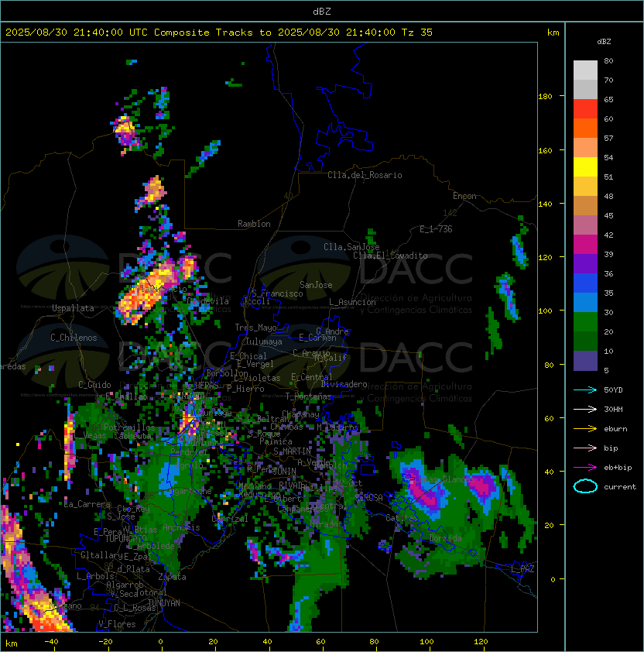The image size is (644, 652).
Task: Select the purple 36-39 dBZ legend swatch
Action: click(x=585, y=263)
